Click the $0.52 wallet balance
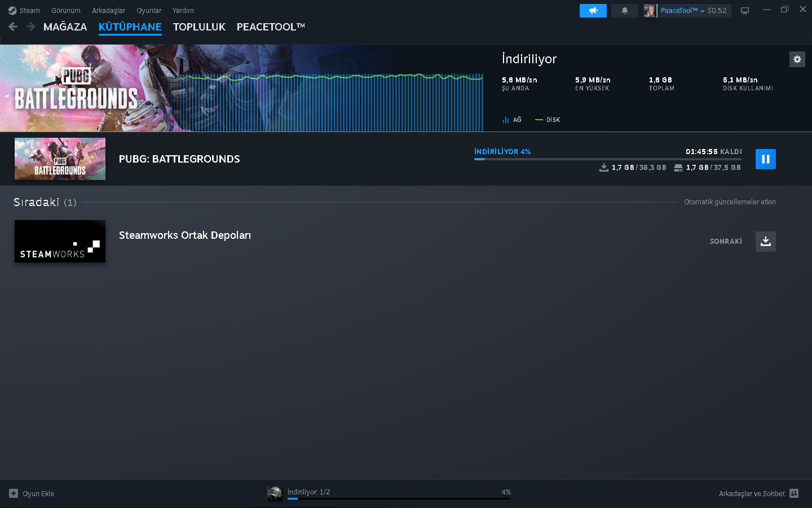 (x=717, y=11)
